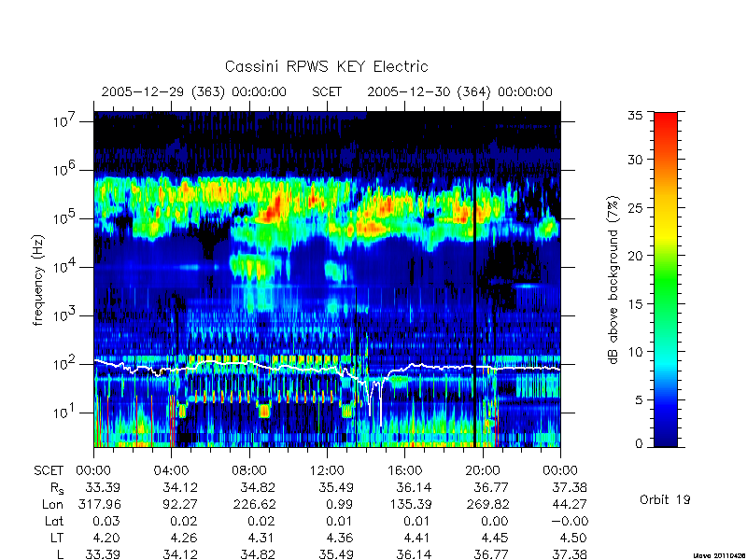Click the latitude value "0.03"
This screenshot has width=747, height=560.
pyautogui.click(x=107, y=522)
